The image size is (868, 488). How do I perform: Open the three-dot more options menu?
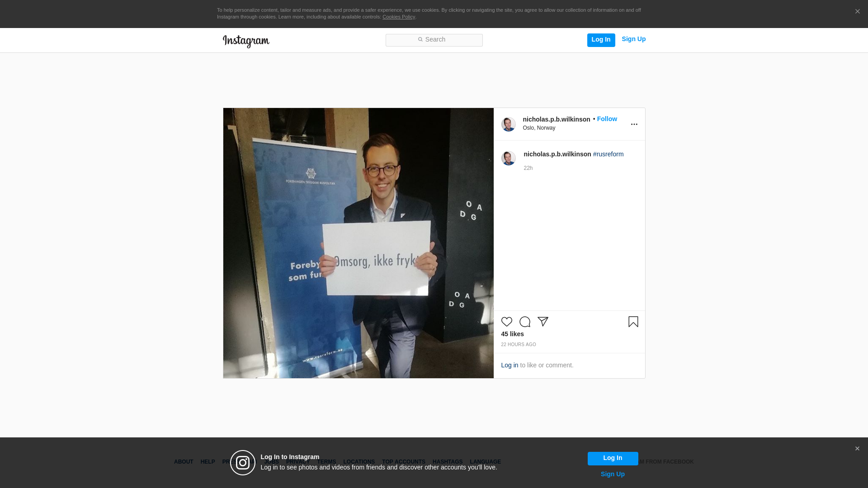click(x=634, y=124)
